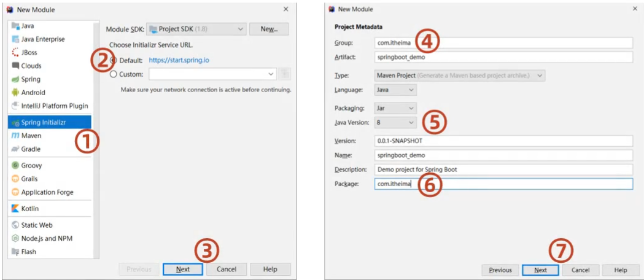Focus the Description input field

(x=503, y=169)
